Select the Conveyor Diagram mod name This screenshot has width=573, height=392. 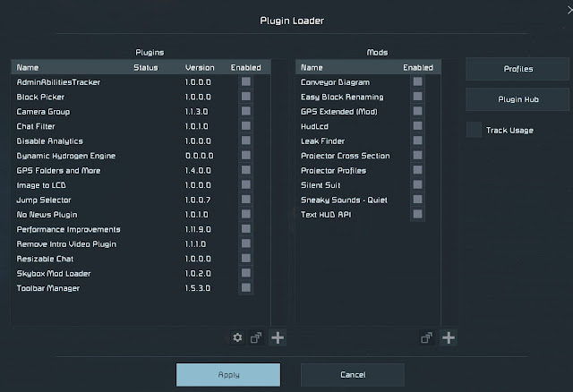(x=335, y=82)
